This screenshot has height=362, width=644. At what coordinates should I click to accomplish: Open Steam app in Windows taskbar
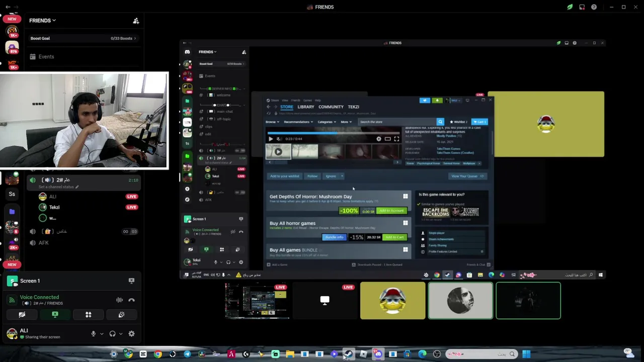[349, 354]
